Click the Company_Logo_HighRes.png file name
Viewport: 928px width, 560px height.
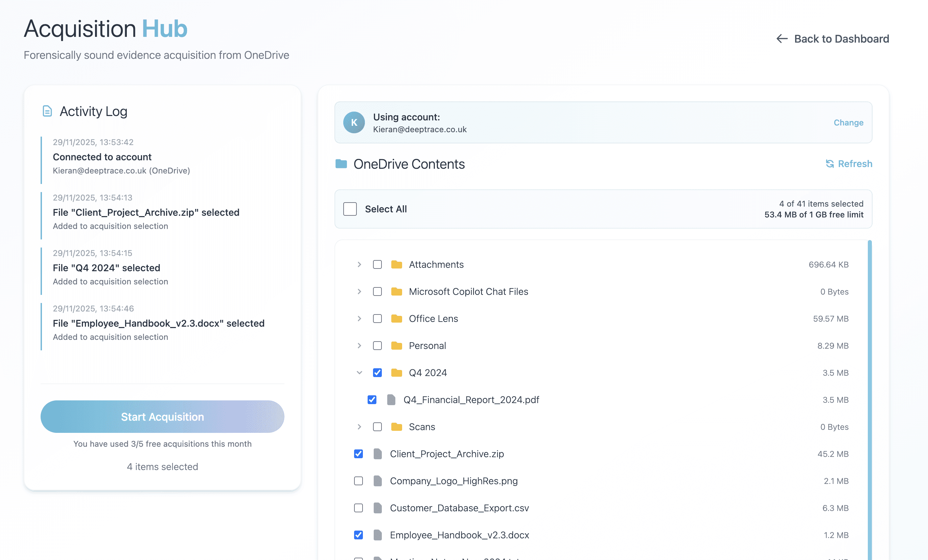tap(454, 481)
